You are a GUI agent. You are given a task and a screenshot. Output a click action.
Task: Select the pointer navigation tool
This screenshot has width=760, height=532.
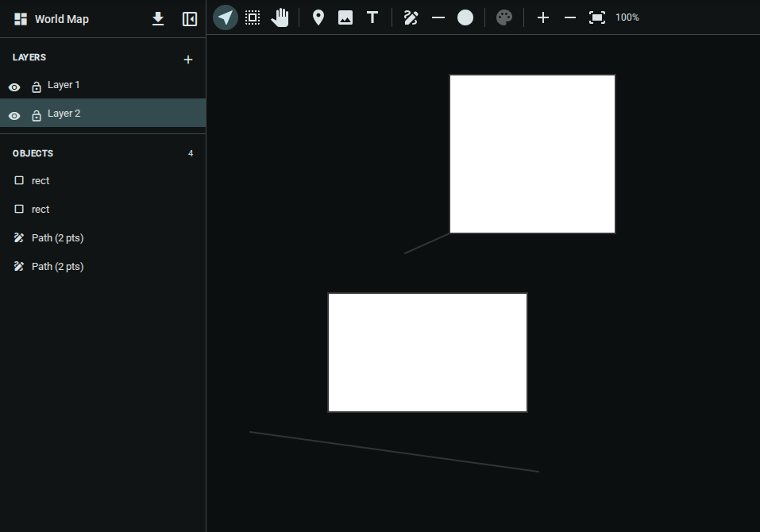tap(225, 17)
